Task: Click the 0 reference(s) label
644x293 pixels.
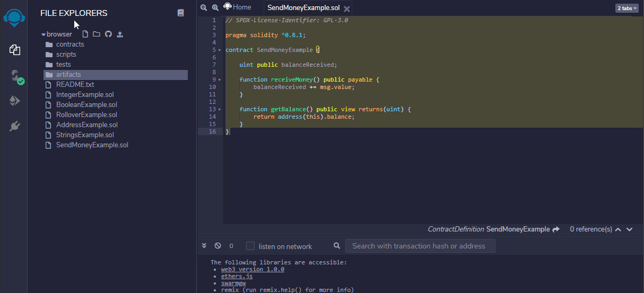Action: tap(591, 229)
